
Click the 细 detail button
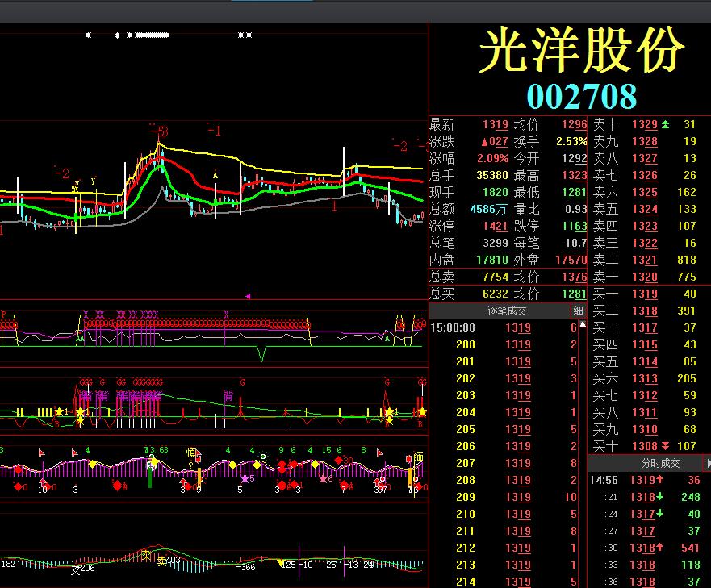578,311
